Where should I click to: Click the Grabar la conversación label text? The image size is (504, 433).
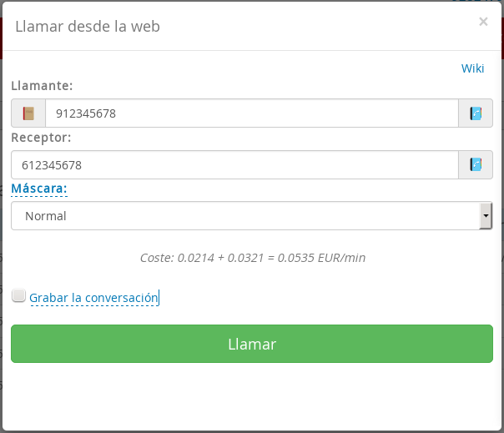(x=93, y=298)
